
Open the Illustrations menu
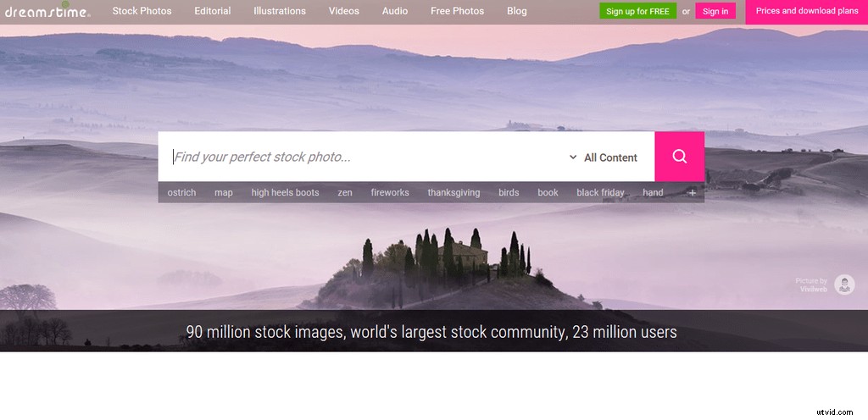[x=280, y=11]
